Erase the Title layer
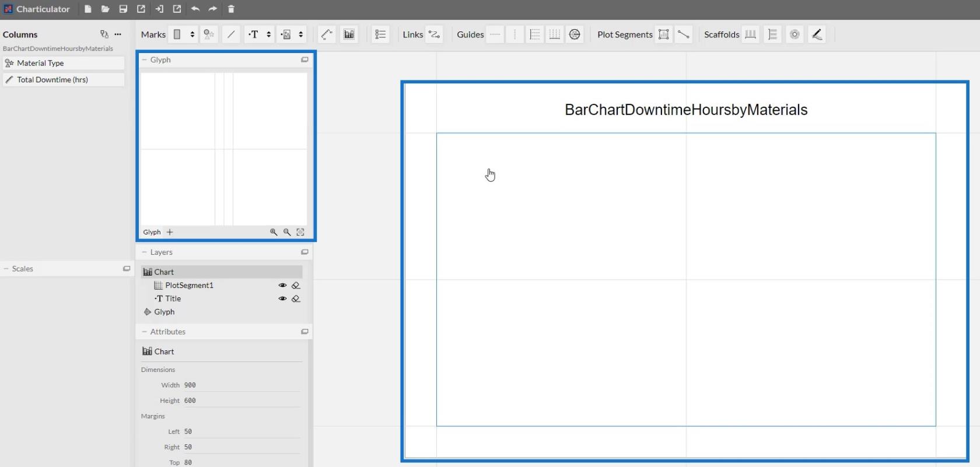 (x=296, y=299)
